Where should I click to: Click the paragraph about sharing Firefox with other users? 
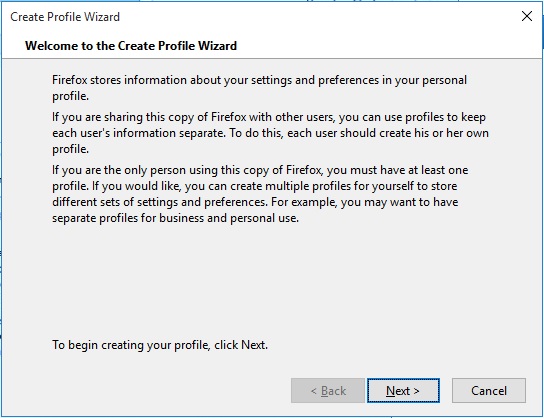coord(270,133)
